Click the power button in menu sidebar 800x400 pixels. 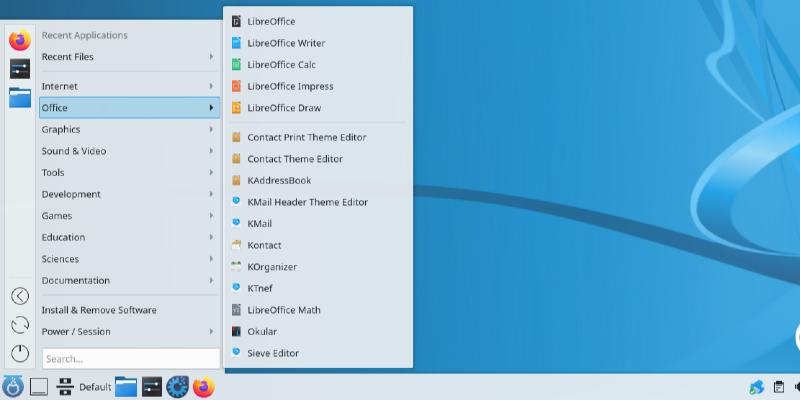tap(20, 353)
